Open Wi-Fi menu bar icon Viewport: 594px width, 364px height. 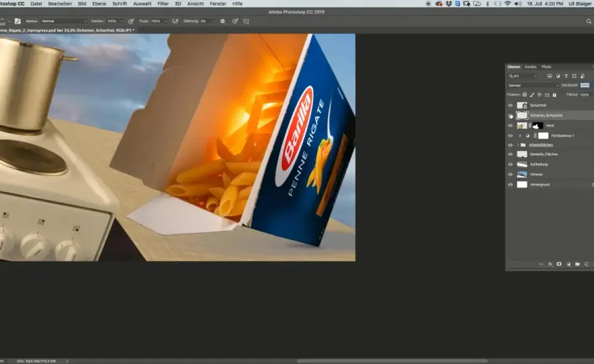[508, 3]
